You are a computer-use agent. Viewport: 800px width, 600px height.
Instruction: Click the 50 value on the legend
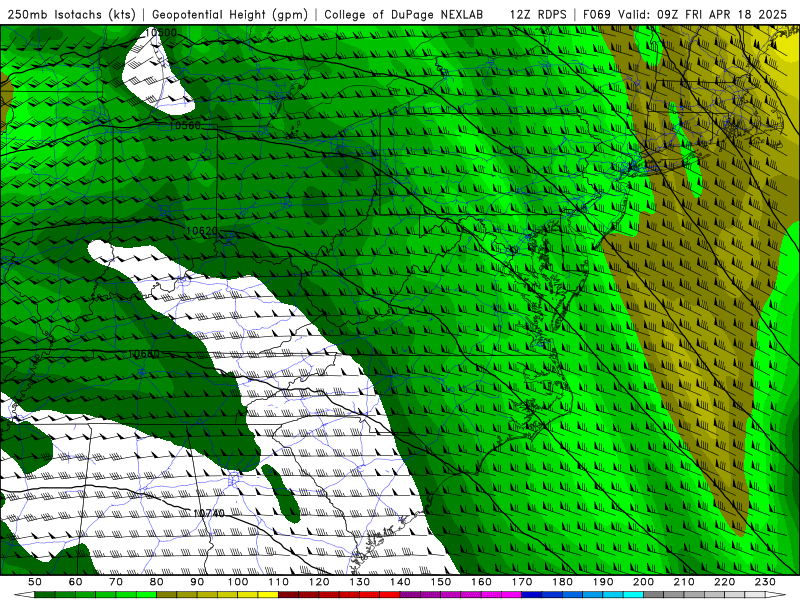pos(35,582)
